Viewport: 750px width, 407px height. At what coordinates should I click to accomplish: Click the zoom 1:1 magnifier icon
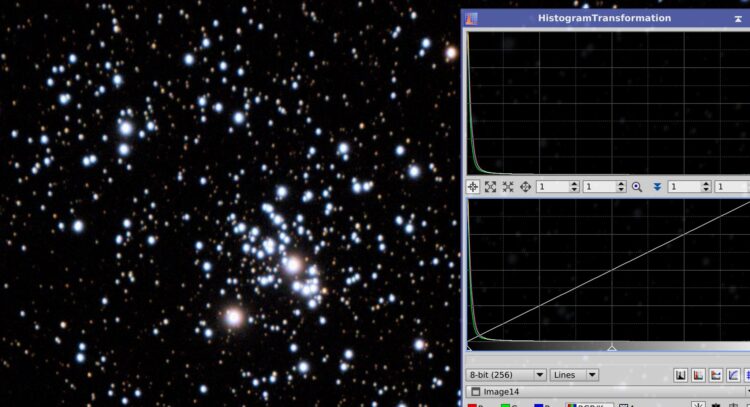point(637,187)
